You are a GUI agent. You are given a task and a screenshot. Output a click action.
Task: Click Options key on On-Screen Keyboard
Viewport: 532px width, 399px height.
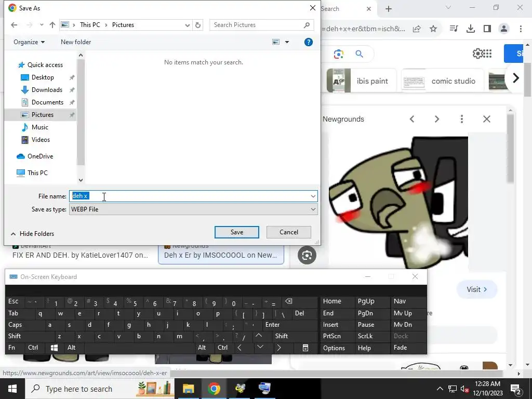point(337,348)
